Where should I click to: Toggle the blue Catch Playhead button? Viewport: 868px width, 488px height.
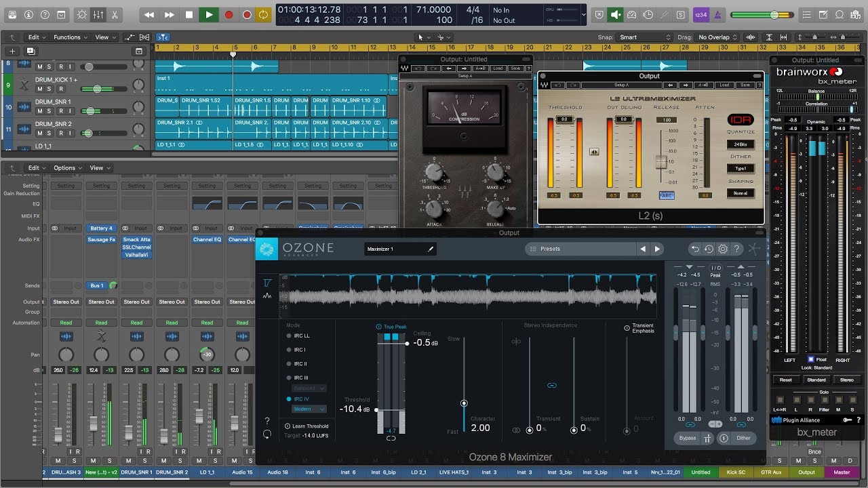pos(162,37)
